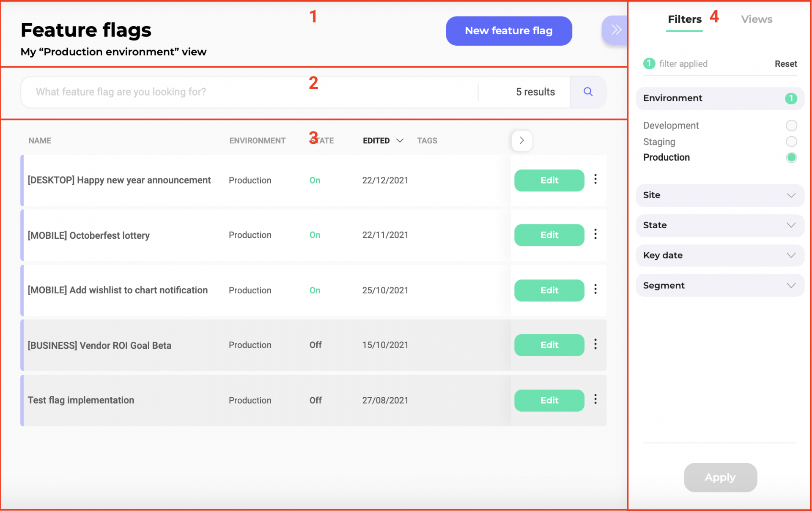Click the three-dot menu for Add wishlist notification
Screen dimensions: 812x511
tap(595, 290)
